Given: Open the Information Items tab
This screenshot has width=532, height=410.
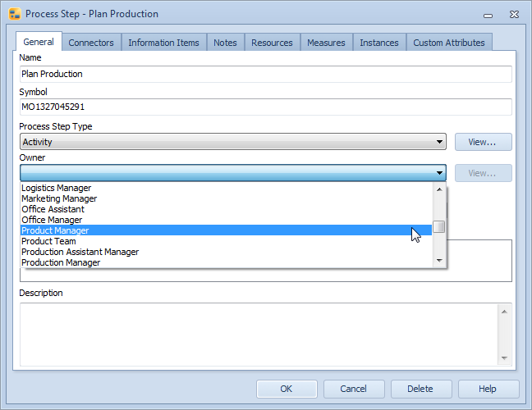Looking at the screenshot, I should [x=163, y=43].
